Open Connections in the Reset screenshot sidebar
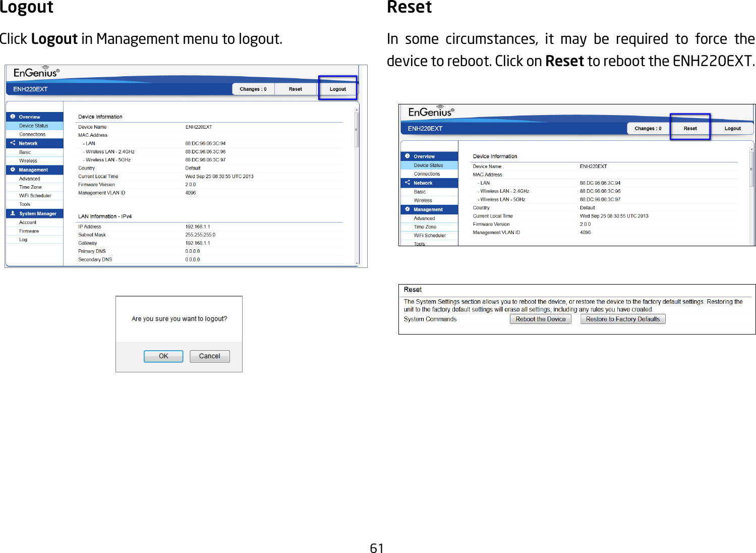The height and width of the screenshot is (553, 756). [x=429, y=174]
